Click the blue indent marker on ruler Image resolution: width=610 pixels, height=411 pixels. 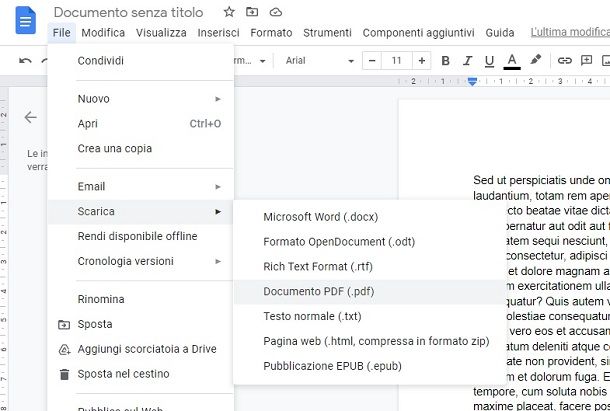[472, 81]
